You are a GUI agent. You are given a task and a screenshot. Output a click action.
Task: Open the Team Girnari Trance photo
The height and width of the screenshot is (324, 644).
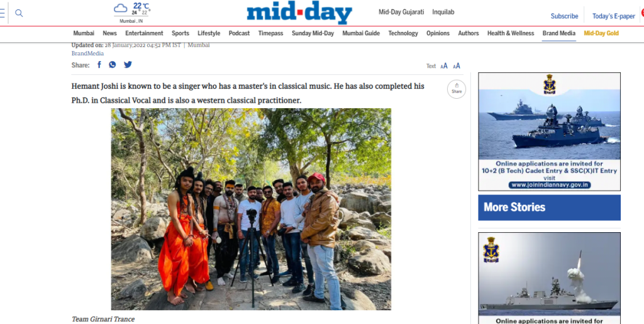pyautogui.click(x=251, y=209)
